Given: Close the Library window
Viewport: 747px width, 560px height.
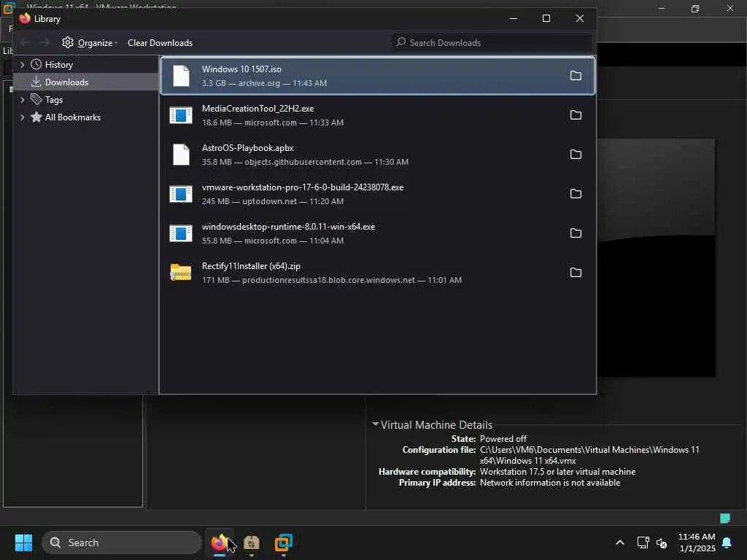Looking at the screenshot, I should 580,18.
